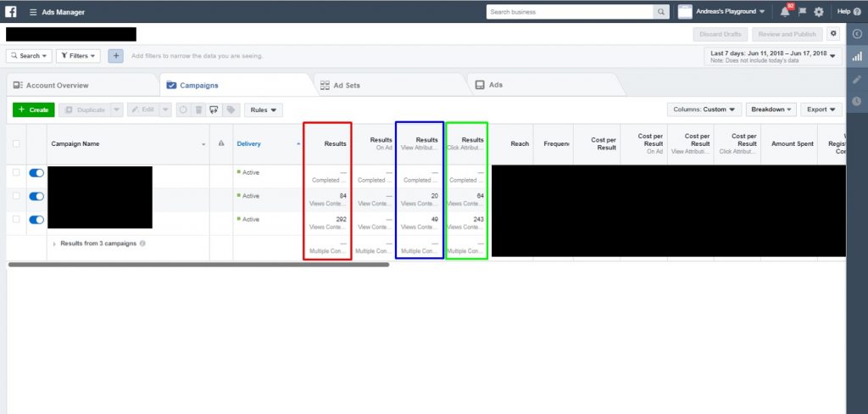Click the small gear next to Review and Publish
This screenshot has height=414, width=868.
(833, 34)
